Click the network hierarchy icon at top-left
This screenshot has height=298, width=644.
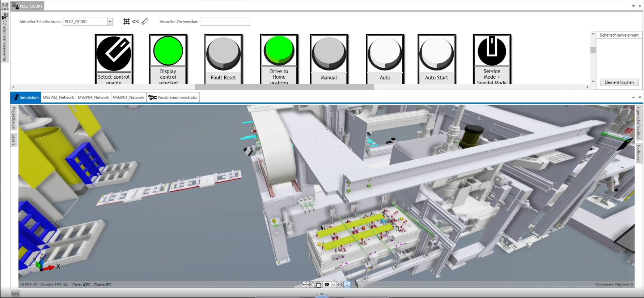(5, 6)
